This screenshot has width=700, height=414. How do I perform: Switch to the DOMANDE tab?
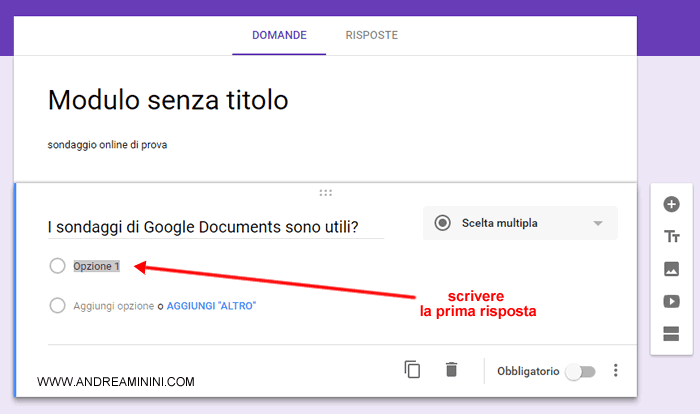coord(279,35)
